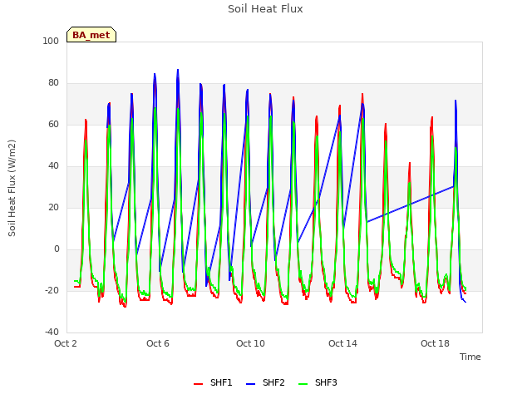
Task: Click the long blue SHF2 line between Oct 15 and Oct 19
Action: tap(411, 204)
